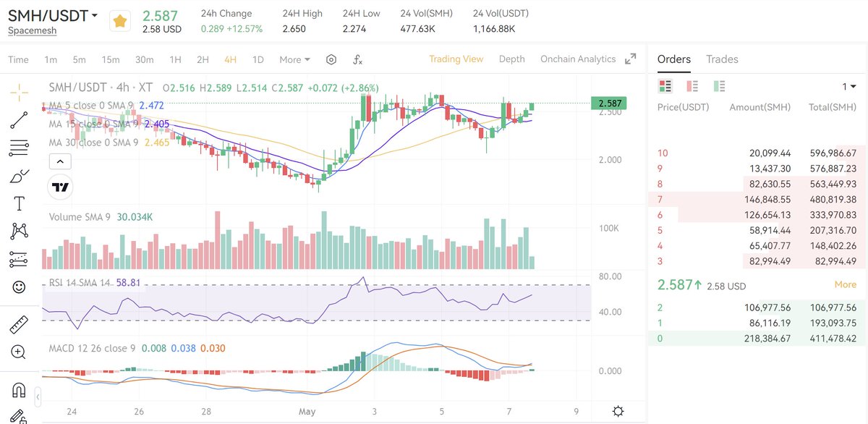Click the green 2.587 price axis label

click(608, 103)
